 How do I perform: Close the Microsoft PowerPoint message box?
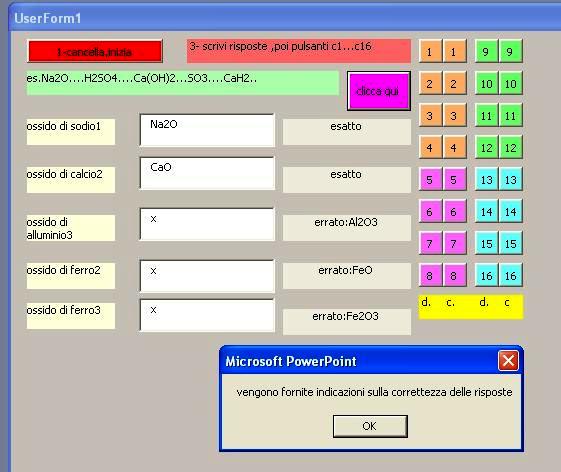point(508,360)
